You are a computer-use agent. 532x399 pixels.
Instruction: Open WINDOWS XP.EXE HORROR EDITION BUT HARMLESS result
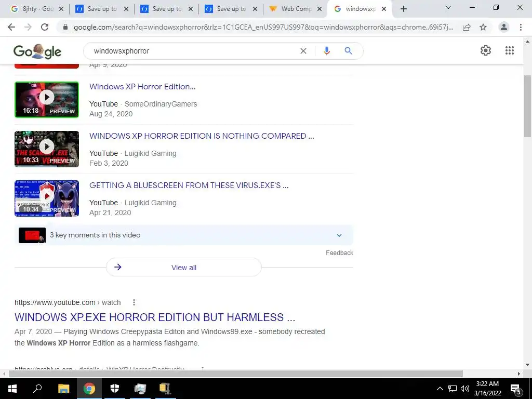pyautogui.click(x=155, y=317)
